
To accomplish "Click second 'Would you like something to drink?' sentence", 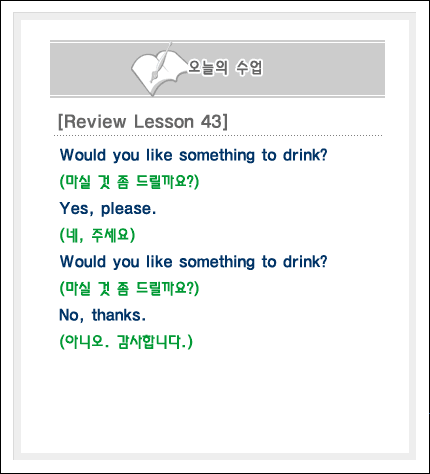I will coord(194,262).
